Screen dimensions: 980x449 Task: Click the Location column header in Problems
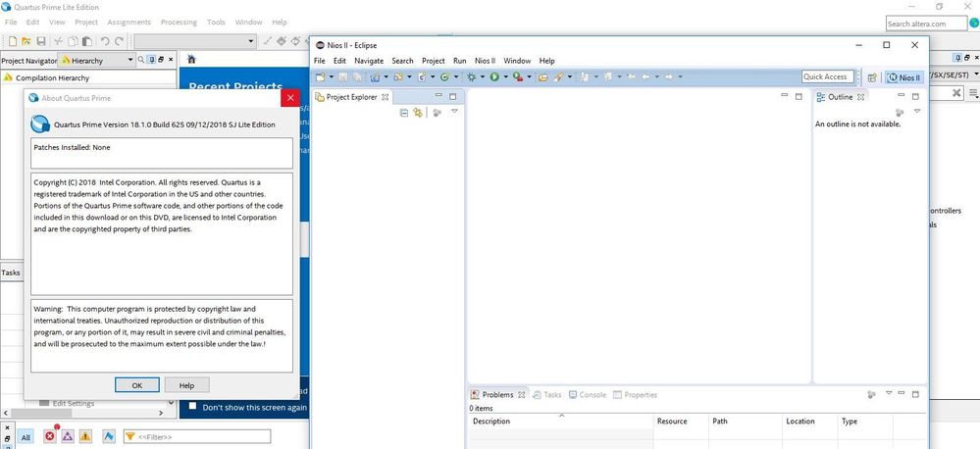tap(810, 422)
